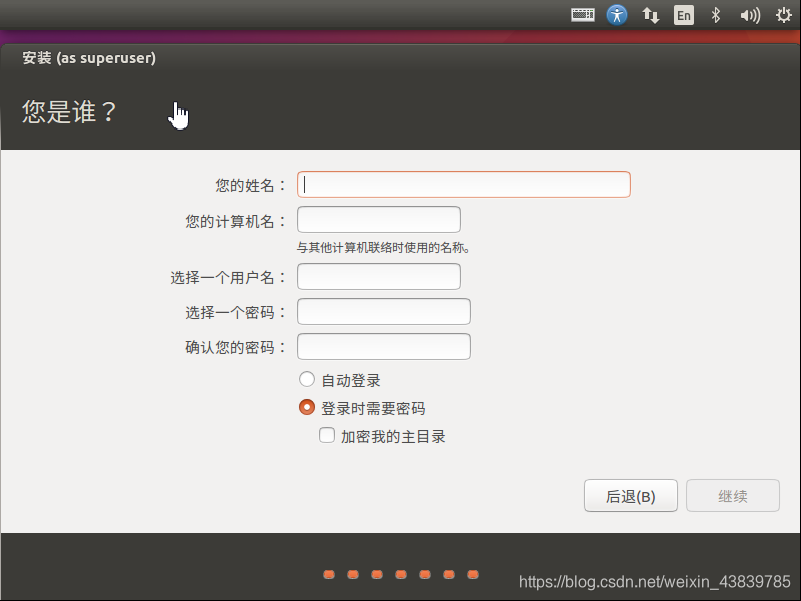The image size is (801, 601).
Task: Open the on-screen keyboard indicator icon
Action: pyautogui.click(x=583, y=15)
